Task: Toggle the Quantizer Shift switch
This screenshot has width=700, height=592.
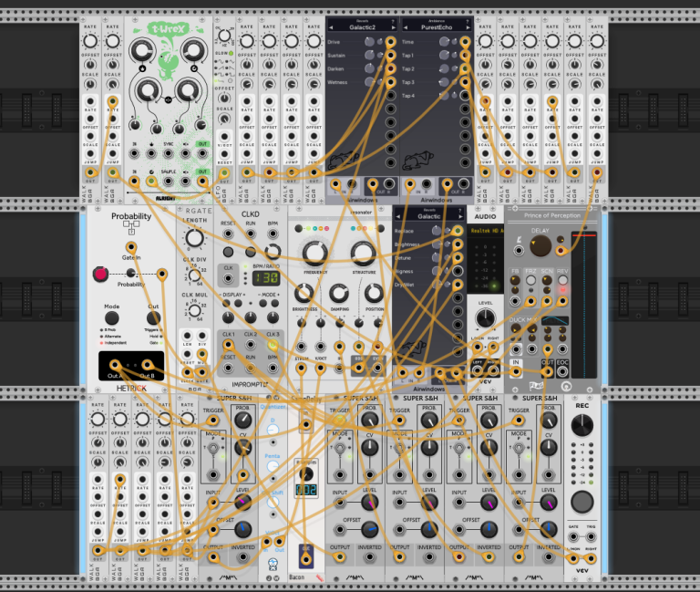Action: pos(273,503)
